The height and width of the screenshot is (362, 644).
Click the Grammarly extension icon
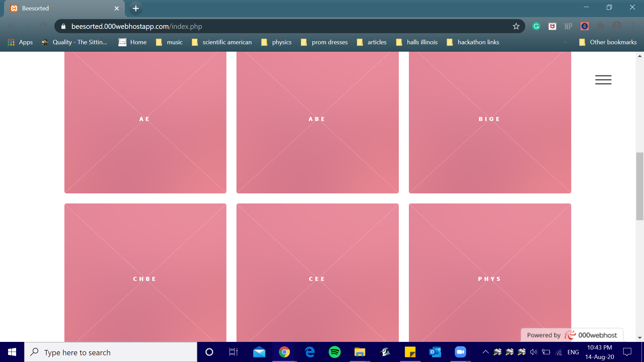pos(536,26)
